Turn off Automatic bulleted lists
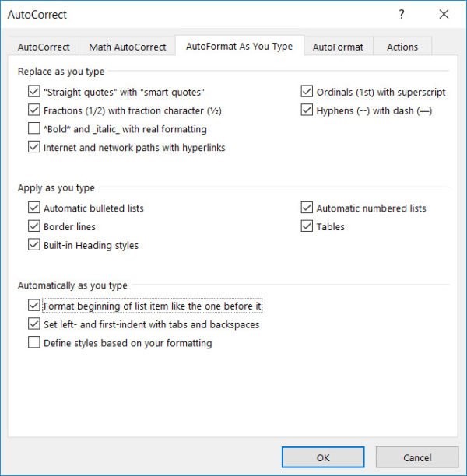 [34, 208]
